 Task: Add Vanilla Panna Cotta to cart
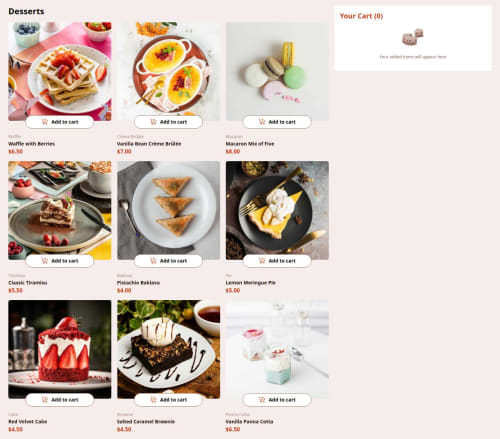click(277, 400)
